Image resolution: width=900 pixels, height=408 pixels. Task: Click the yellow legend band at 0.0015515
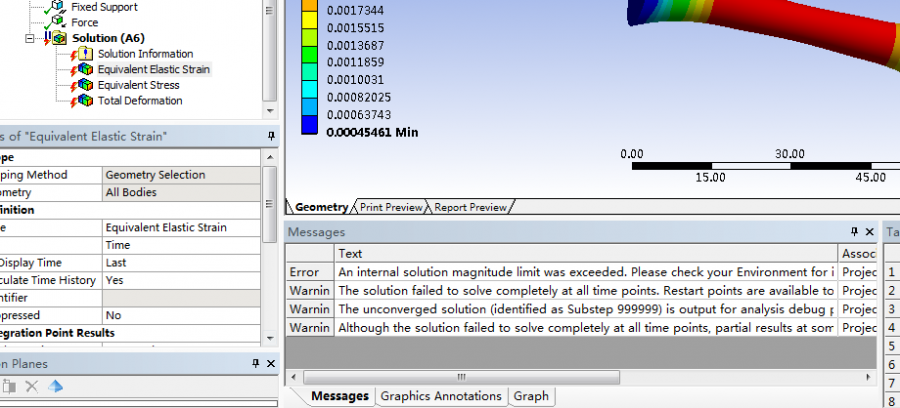click(309, 20)
